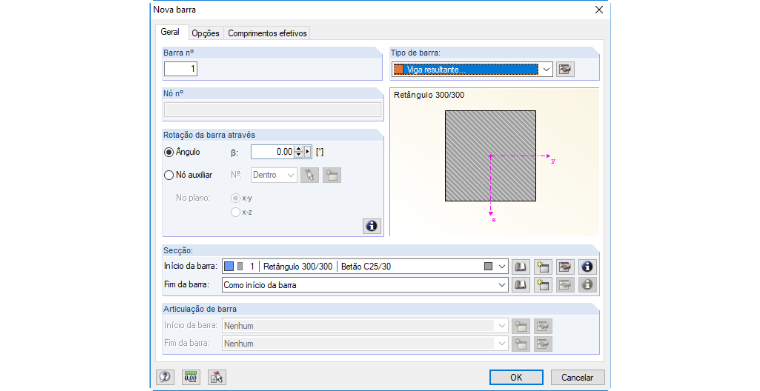Click the Nó nº field
The width and height of the screenshot is (760, 391).
click(x=273, y=109)
